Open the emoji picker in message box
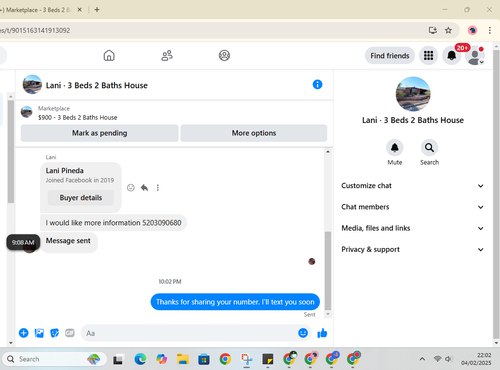Screen dimensions: 500x370 pyautogui.click(x=303, y=333)
